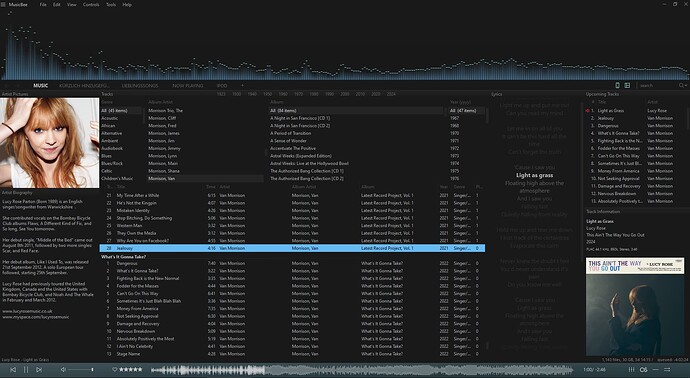Viewport: 690px width, 378px height.
Task: Open the equalizer bars icon
Action: pos(631,370)
